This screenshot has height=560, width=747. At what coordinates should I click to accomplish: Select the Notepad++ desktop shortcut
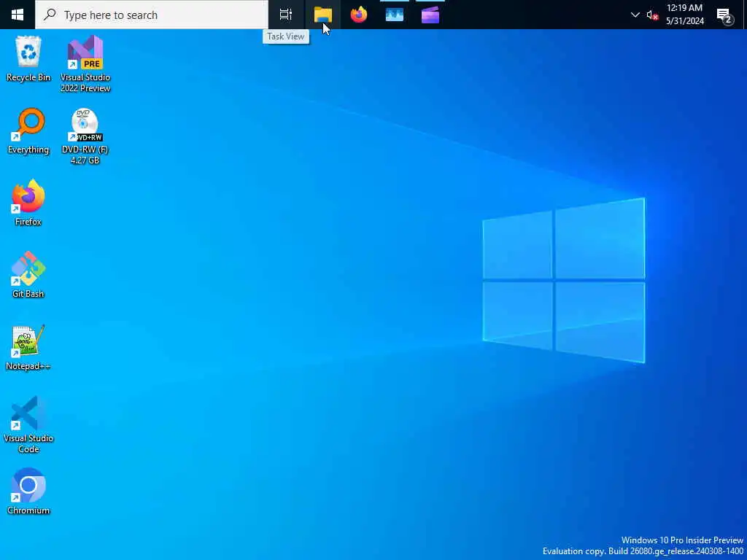coord(28,347)
